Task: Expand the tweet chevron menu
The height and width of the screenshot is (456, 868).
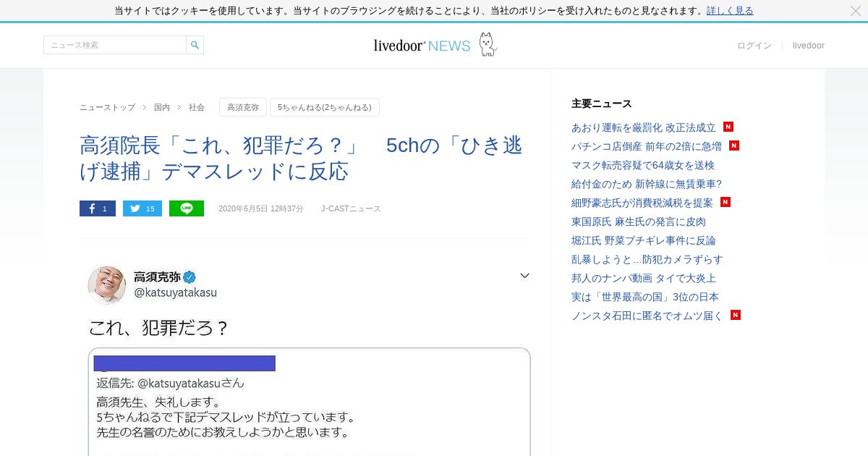Action: [x=525, y=276]
